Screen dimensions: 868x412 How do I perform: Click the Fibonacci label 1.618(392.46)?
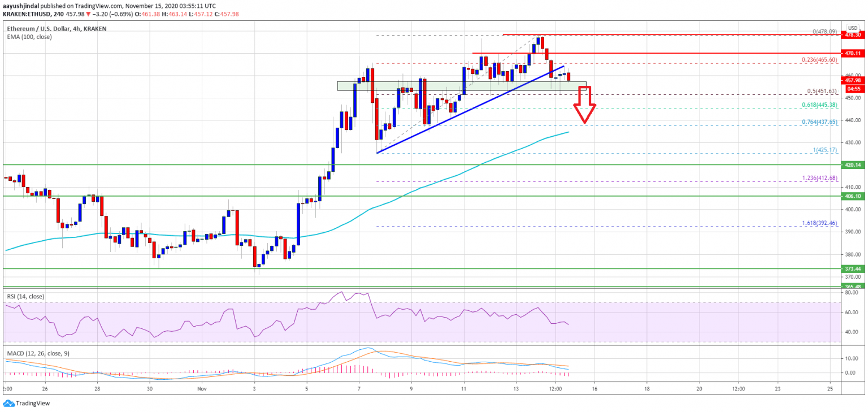coord(821,223)
